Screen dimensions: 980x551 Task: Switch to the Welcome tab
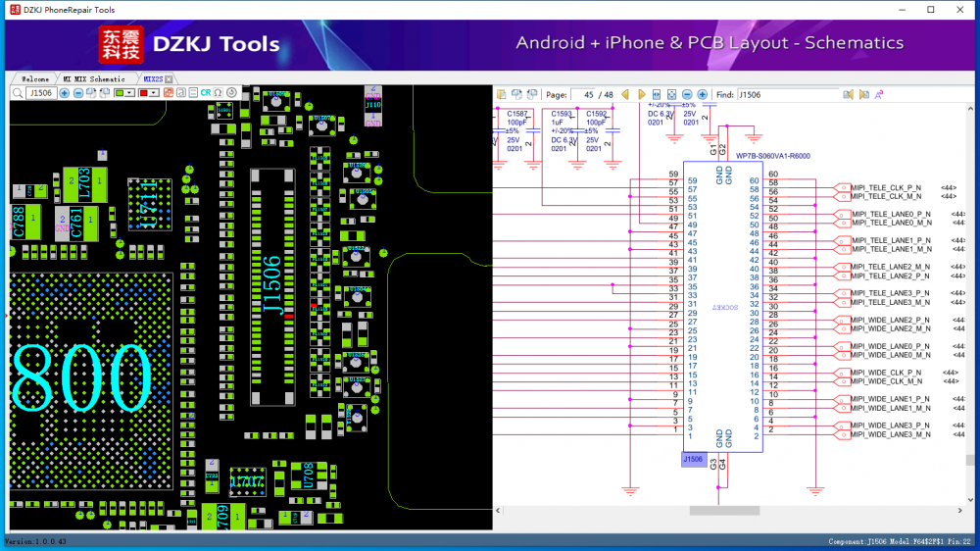(35, 78)
